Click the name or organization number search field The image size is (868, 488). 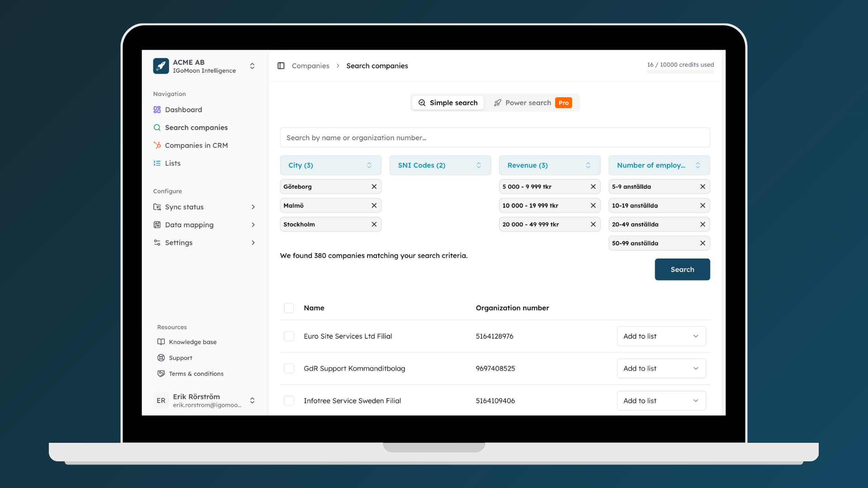click(x=495, y=138)
